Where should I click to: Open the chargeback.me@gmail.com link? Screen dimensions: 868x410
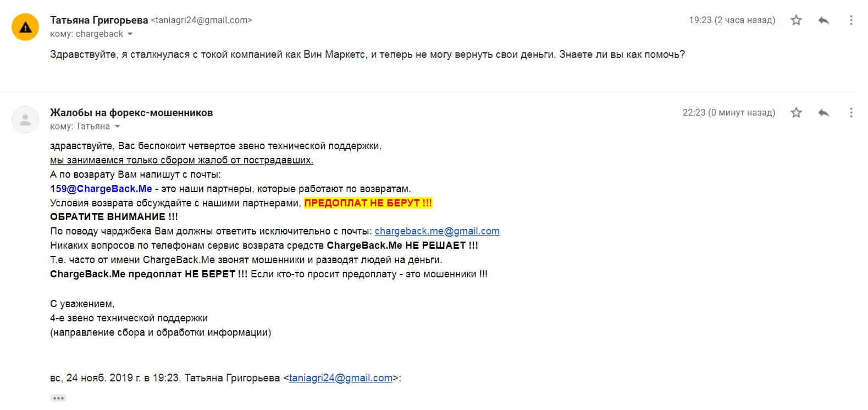pos(437,231)
